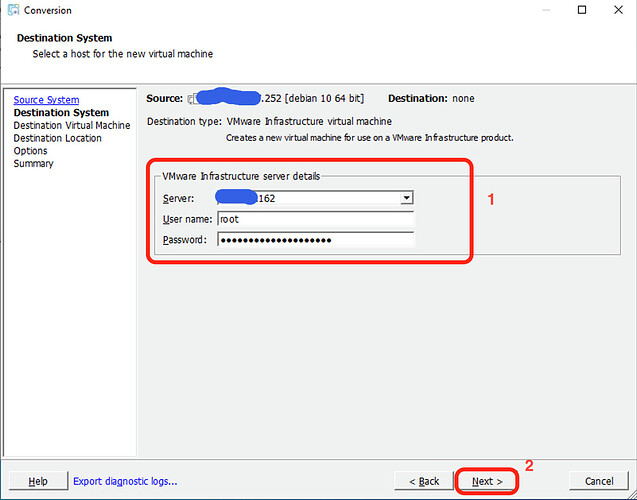Click 'VMware Infrastructure server details' group label
This screenshot has height=500, width=637.
241,176
